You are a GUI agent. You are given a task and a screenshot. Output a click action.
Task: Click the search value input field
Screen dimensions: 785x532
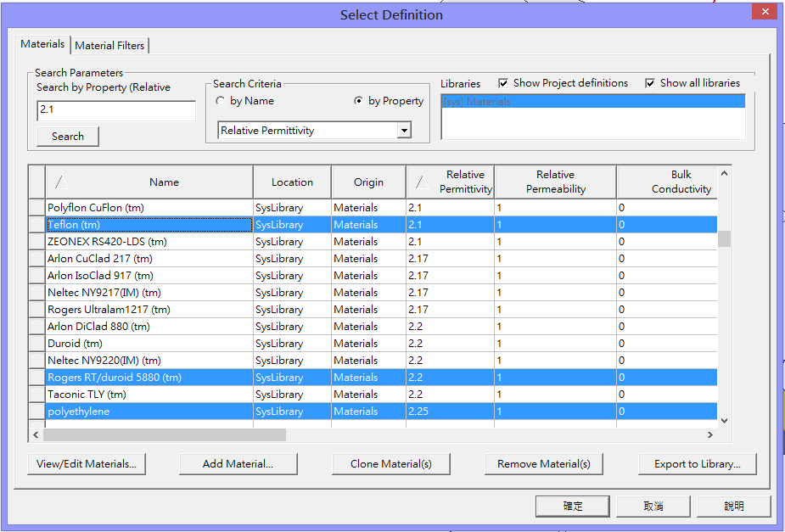(x=116, y=110)
